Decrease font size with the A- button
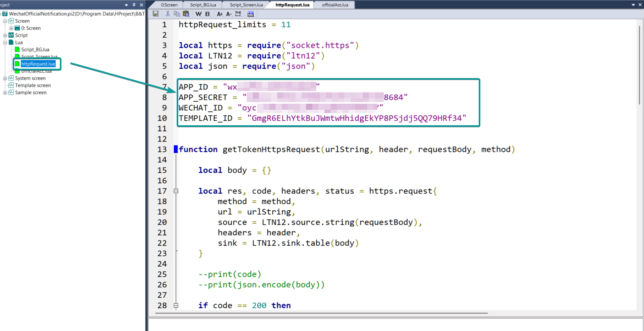644x331 pixels. coord(229,14)
